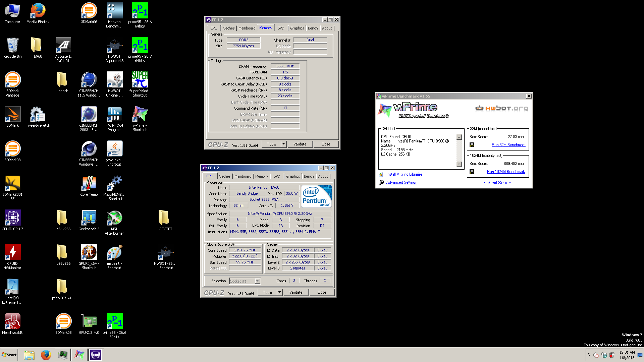Image resolution: width=644 pixels, height=362 pixels.
Task: Launch GPUPI_x64 shortcut icon
Action: 89,257
